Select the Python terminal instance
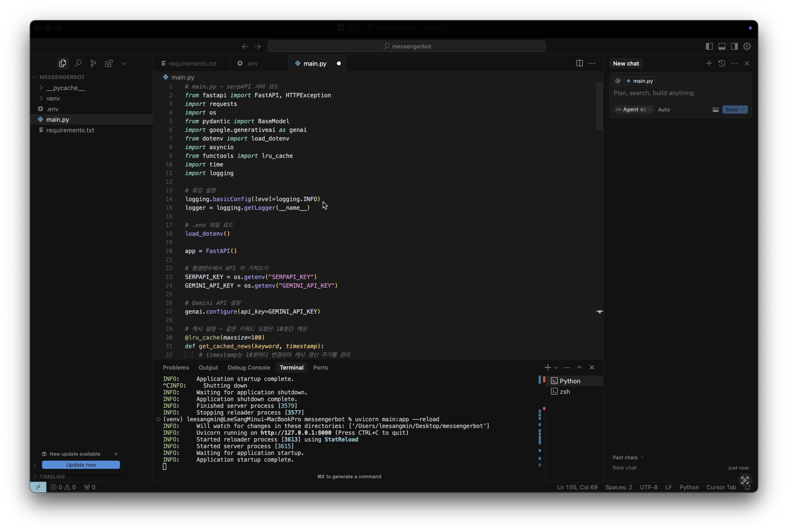The image size is (788, 532). (x=574, y=381)
